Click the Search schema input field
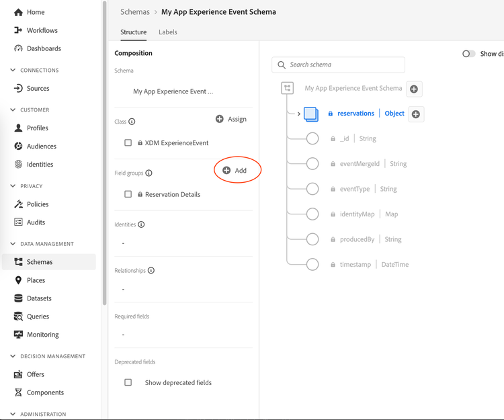 coord(338,65)
